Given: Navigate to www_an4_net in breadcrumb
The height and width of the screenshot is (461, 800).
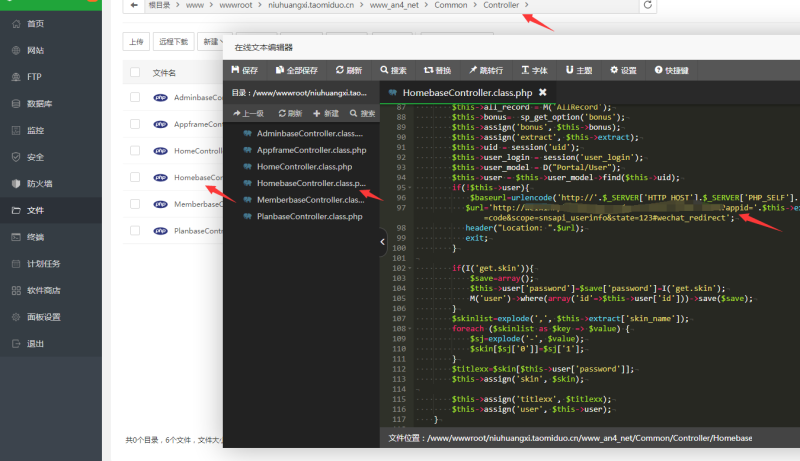Looking at the screenshot, I should 394,5.
